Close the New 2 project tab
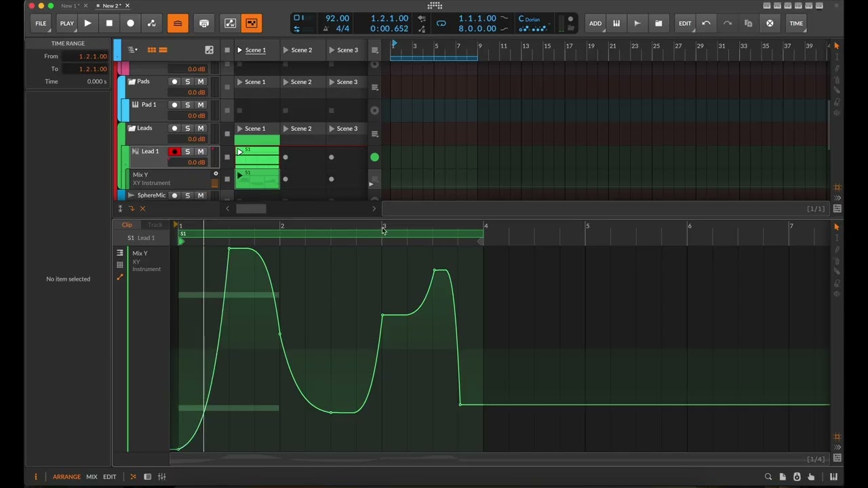This screenshot has width=868, height=488. point(127,5)
